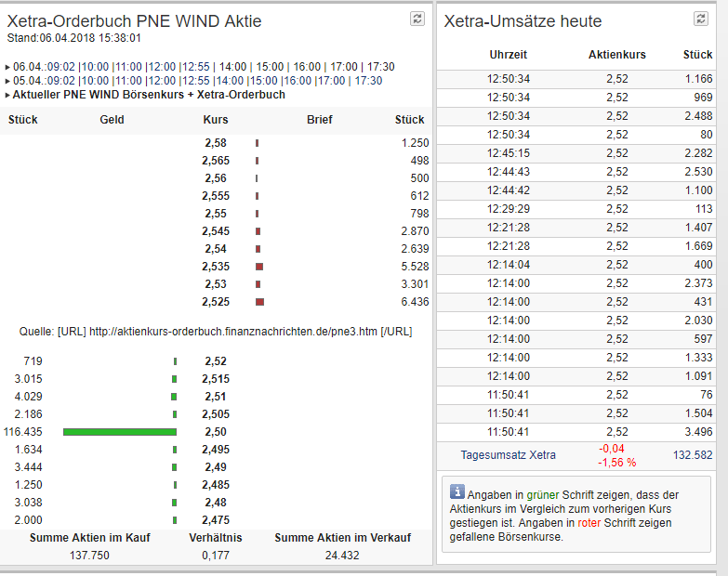728x576 pixels.
Task: Click the bid price 2,515
Action: click(216, 379)
